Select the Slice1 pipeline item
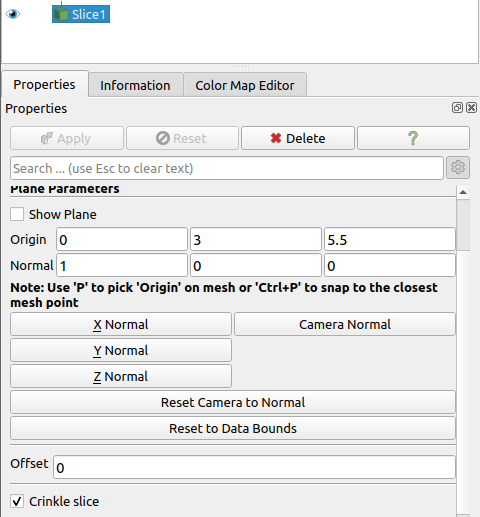The height and width of the screenshot is (517, 480). coord(81,14)
